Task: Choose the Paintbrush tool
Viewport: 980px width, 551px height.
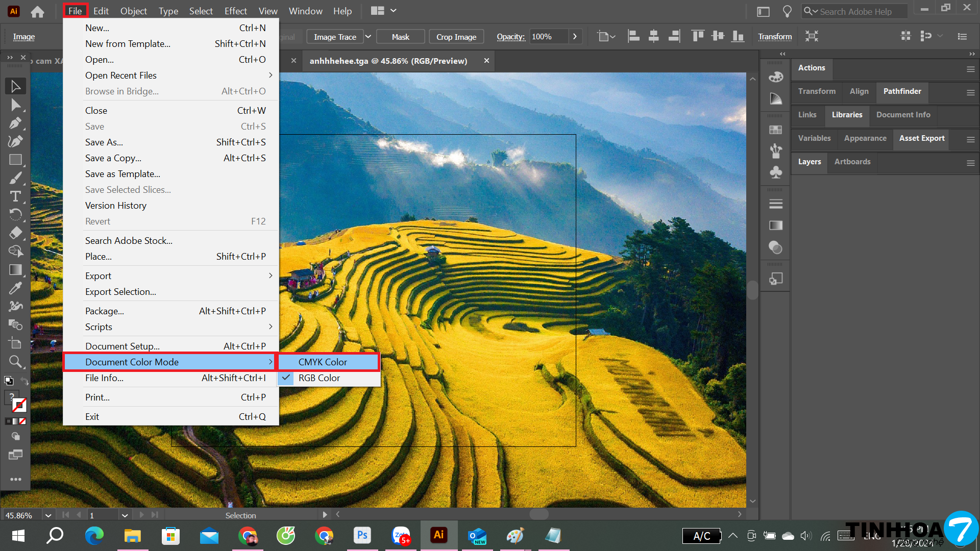Action: tap(15, 178)
